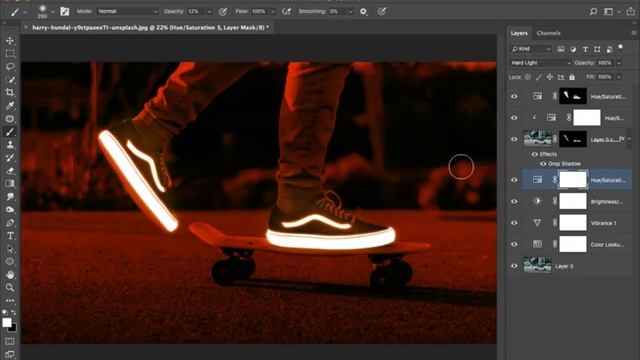The image size is (640, 360).
Task: Open Flow slider dropdown arrow
Action: pos(273,12)
